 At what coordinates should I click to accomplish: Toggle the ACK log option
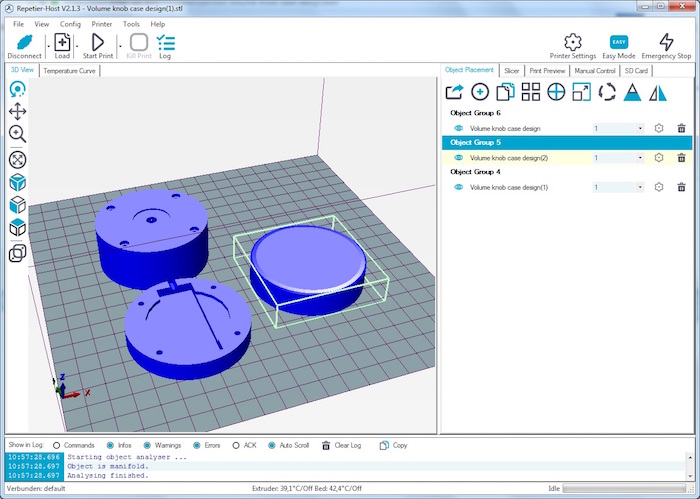click(x=236, y=445)
